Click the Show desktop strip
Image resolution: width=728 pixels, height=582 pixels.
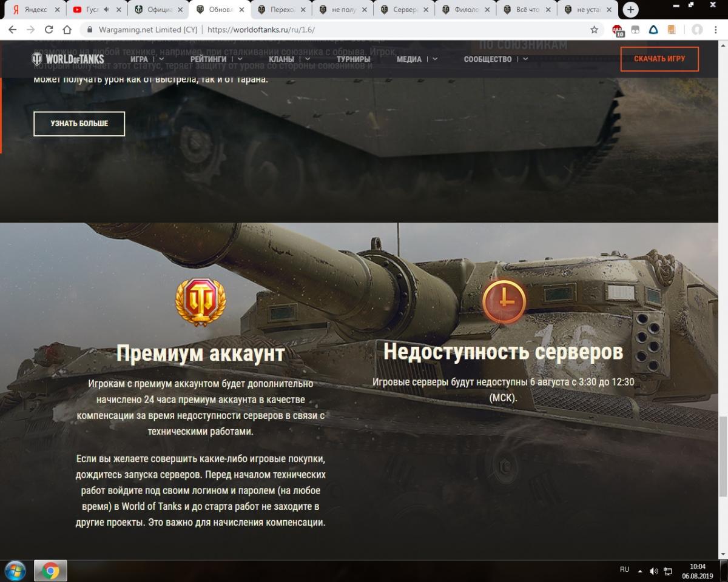click(x=724, y=571)
